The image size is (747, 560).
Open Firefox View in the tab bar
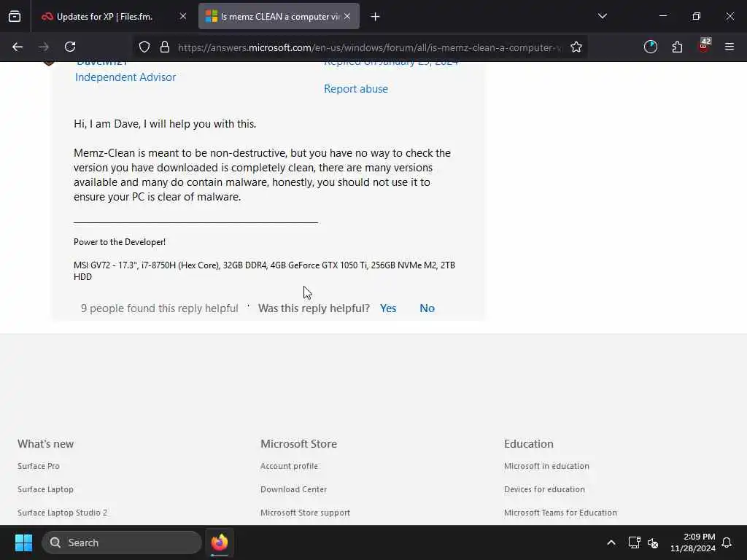pyautogui.click(x=15, y=17)
